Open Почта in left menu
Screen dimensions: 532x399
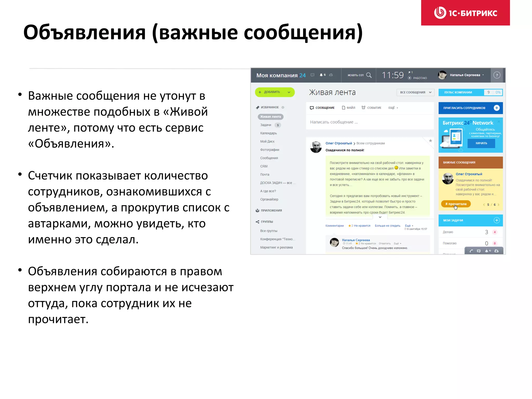(x=265, y=175)
